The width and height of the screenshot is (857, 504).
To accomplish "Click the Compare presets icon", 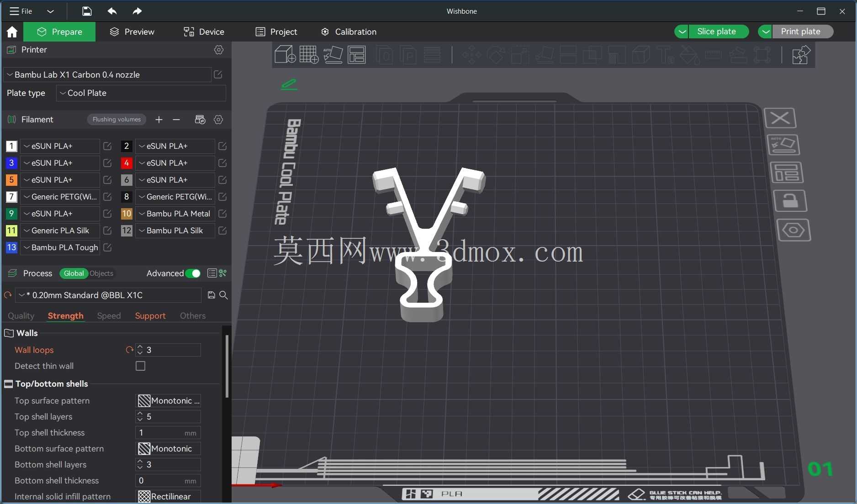I will [x=223, y=273].
